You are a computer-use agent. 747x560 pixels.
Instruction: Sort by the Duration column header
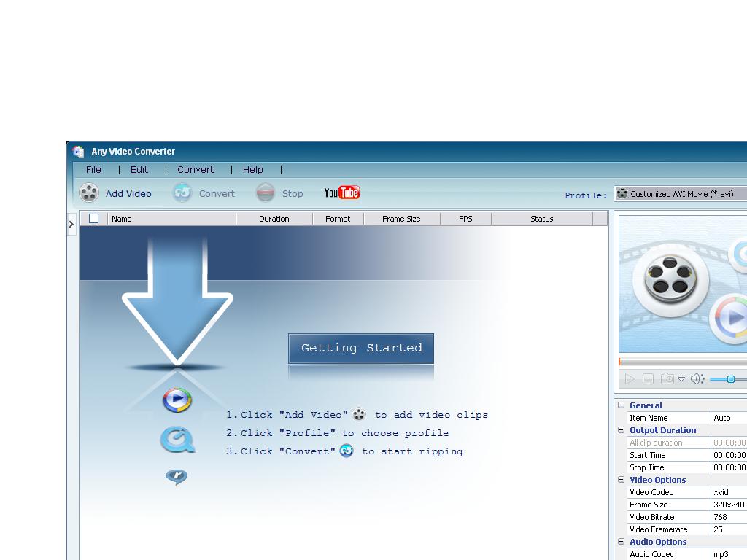pyautogui.click(x=274, y=219)
